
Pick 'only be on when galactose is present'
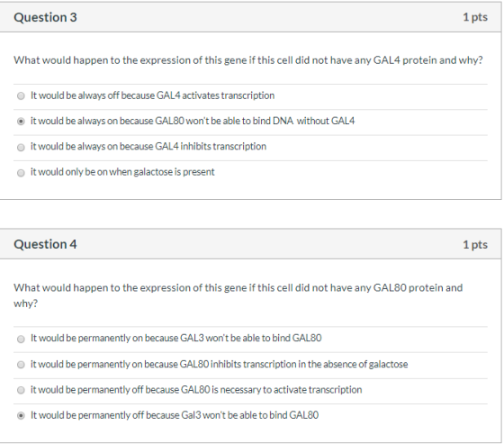click(21, 172)
